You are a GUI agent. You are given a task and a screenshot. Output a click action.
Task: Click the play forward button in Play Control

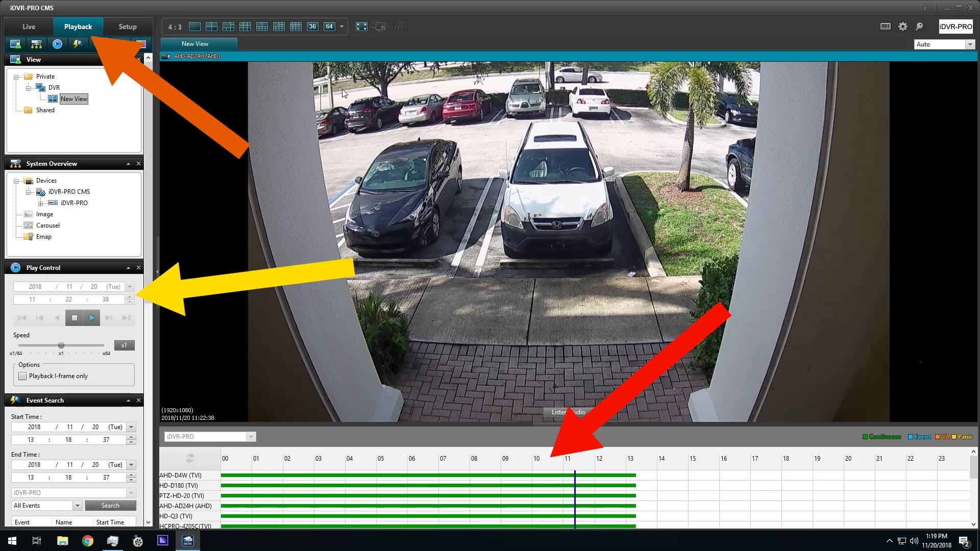coord(91,317)
